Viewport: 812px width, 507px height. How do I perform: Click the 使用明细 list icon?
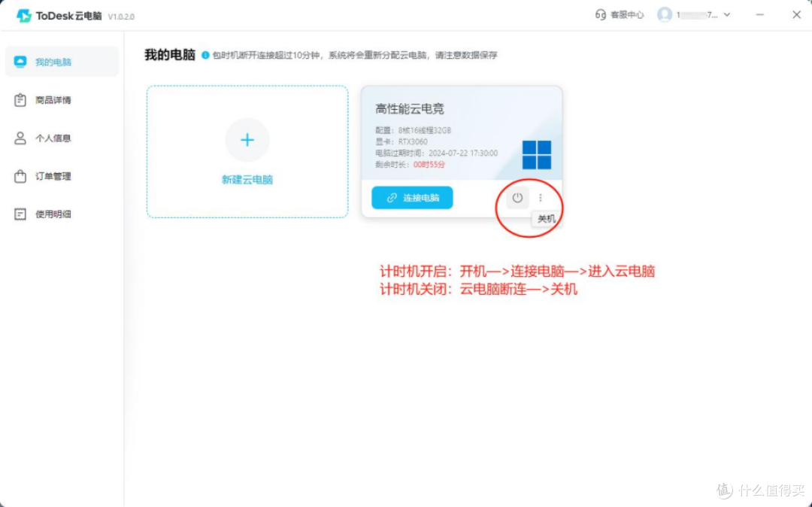coord(20,214)
